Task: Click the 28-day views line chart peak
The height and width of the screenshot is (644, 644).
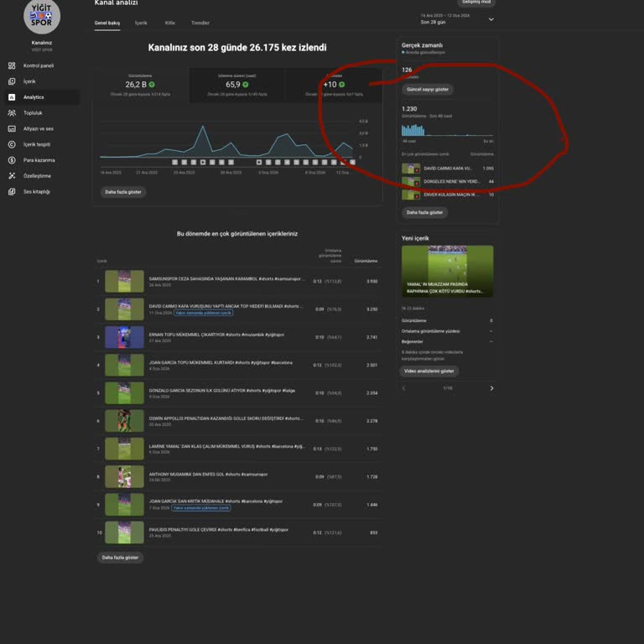Action: tap(202, 127)
